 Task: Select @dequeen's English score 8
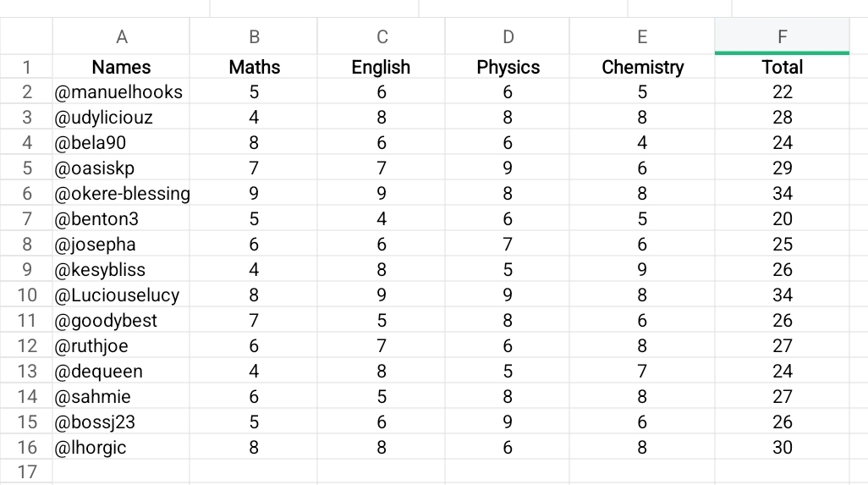click(382, 372)
